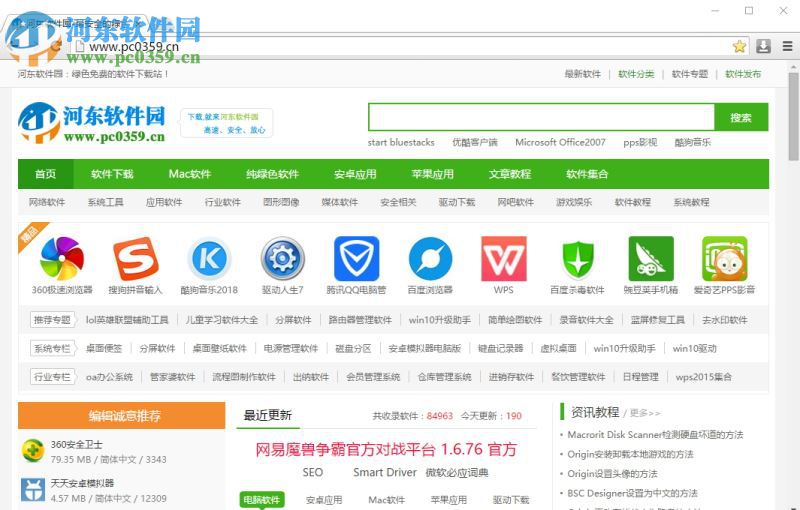Open the Mac软件 nav item

[x=190, y=174]
